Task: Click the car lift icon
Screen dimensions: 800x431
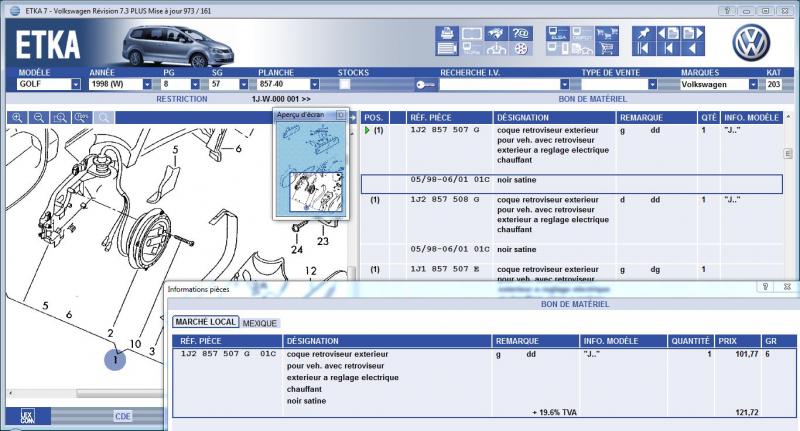Action: click(496, 49)
